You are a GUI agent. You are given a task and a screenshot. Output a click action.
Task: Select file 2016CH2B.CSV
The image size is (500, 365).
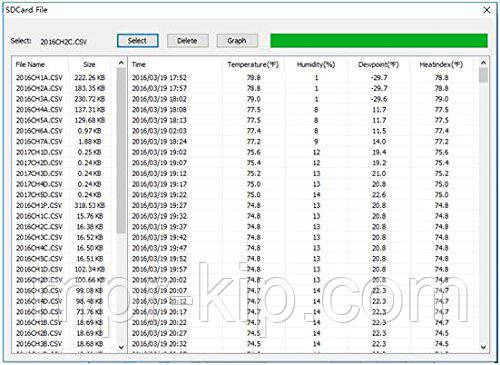coord(39,333)
